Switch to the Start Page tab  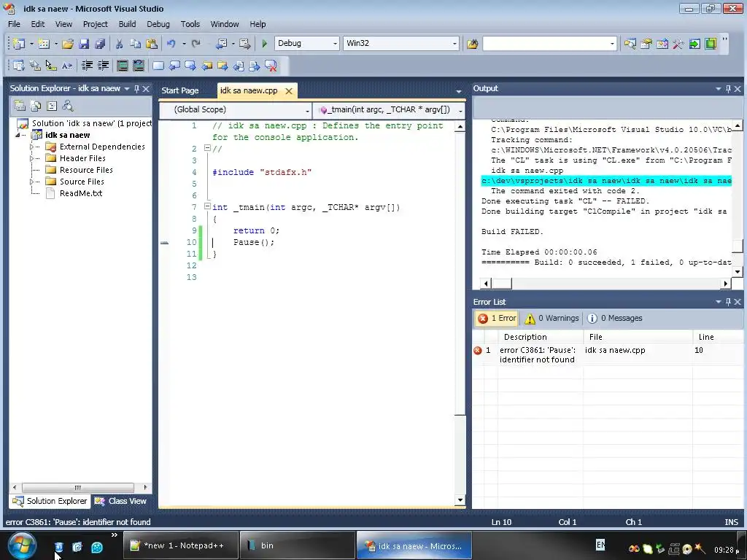[180, 90]
